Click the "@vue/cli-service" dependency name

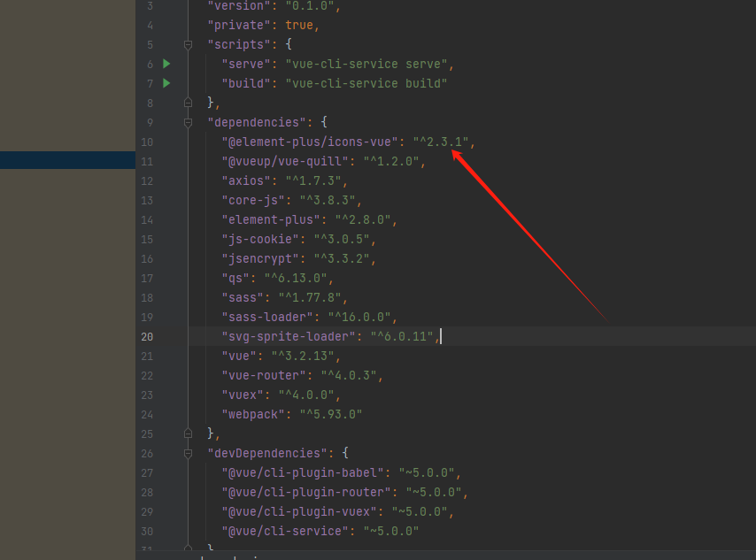click(x=285, y=531)
